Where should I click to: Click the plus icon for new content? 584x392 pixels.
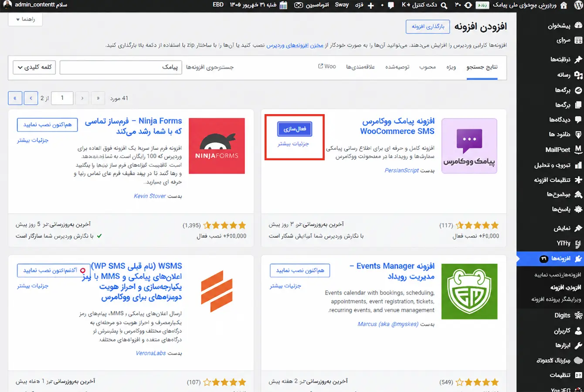pos(371,5)
